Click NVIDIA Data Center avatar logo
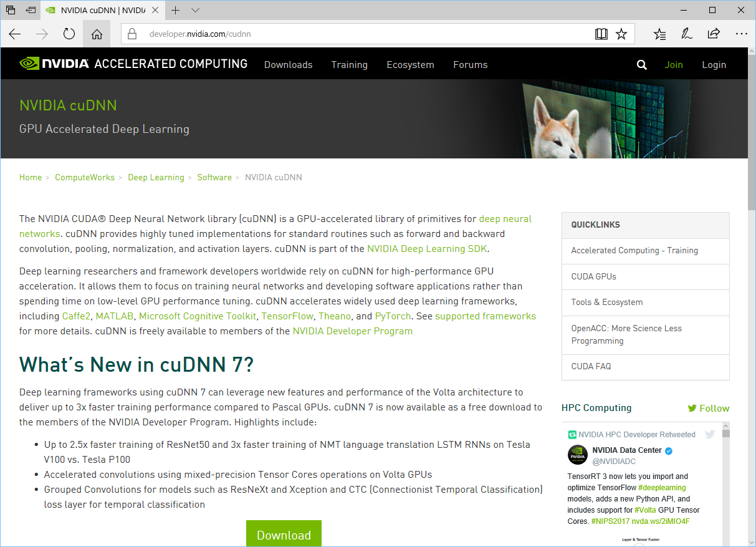Image resolution: width=756 pixels, height=547 pixels. pyautogui.click(x=578, y=455)
